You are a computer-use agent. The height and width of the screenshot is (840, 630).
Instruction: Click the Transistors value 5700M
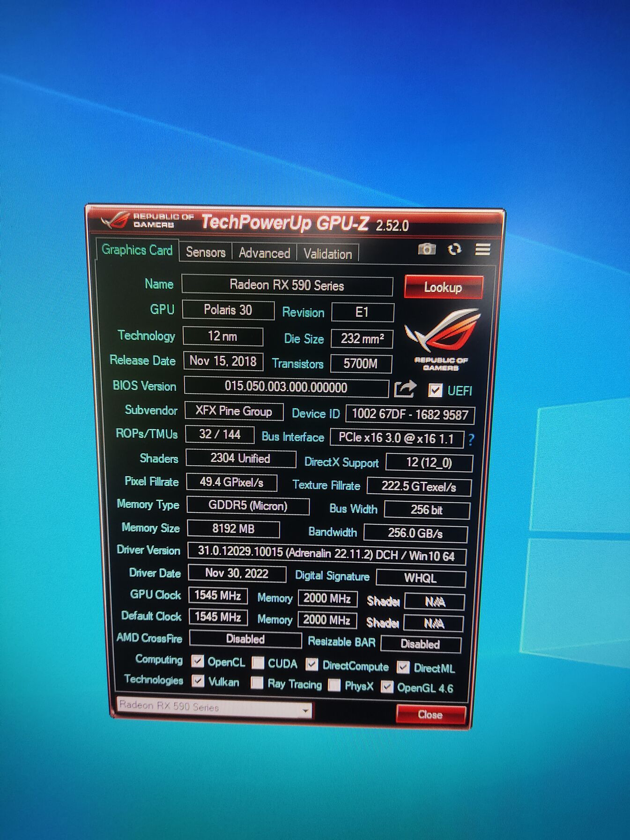pos(361,364)
